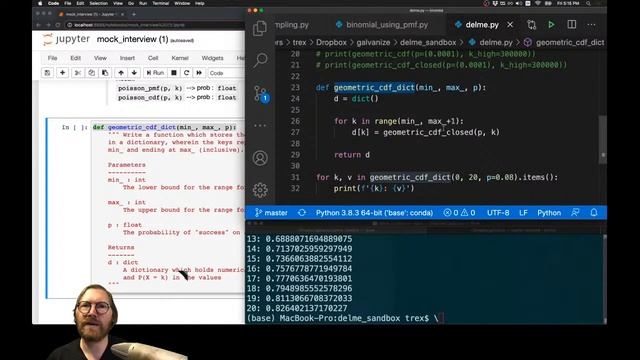Click the feedback icon in status bar

[x=575, y=213]
